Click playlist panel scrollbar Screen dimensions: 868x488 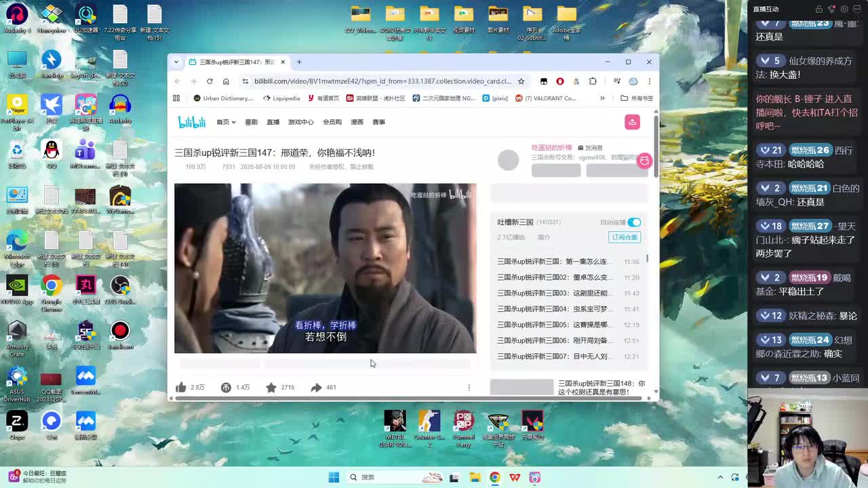[648, 258]
